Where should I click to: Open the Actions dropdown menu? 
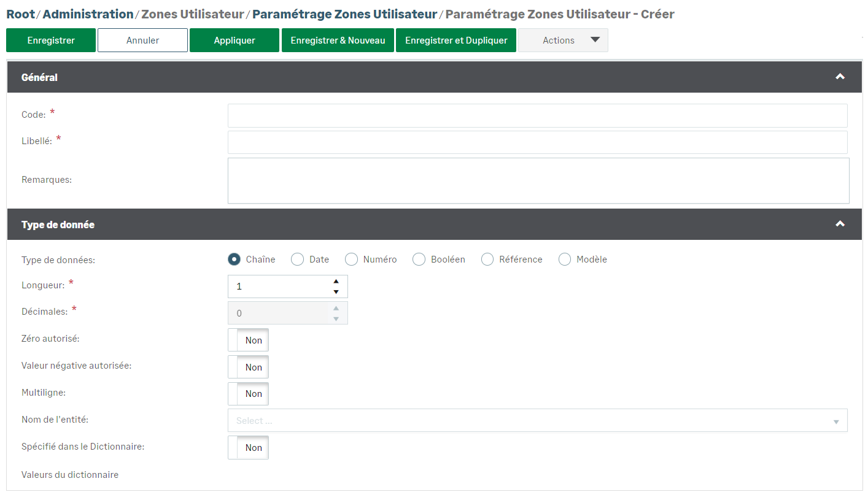(563, 40)
